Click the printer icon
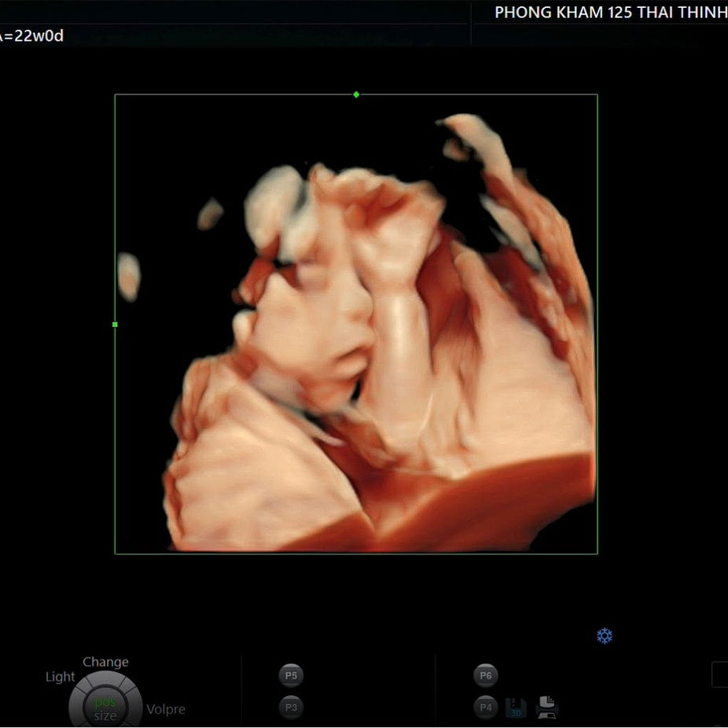 tap(546, 707)
